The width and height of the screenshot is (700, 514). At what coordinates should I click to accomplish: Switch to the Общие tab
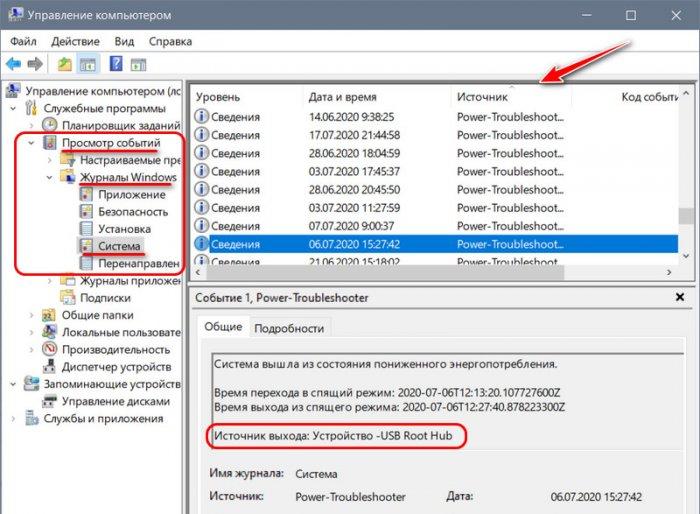(223, 326)
